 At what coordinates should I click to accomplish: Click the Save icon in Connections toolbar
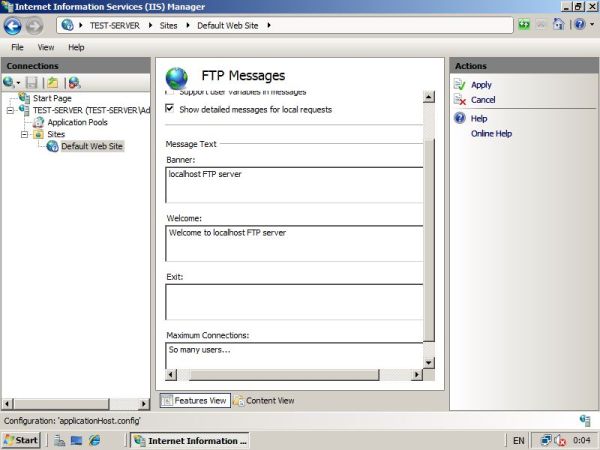[31, 82]
